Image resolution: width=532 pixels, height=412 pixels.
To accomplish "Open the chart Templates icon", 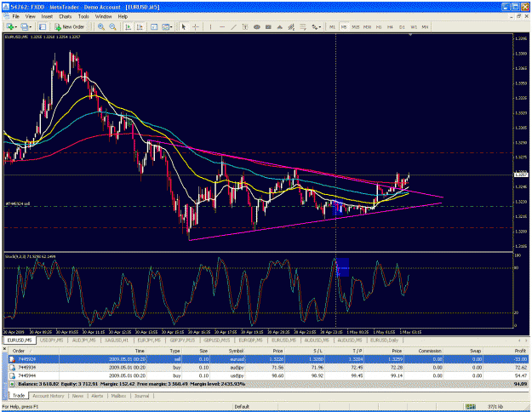I will click(x=166, y=26).
